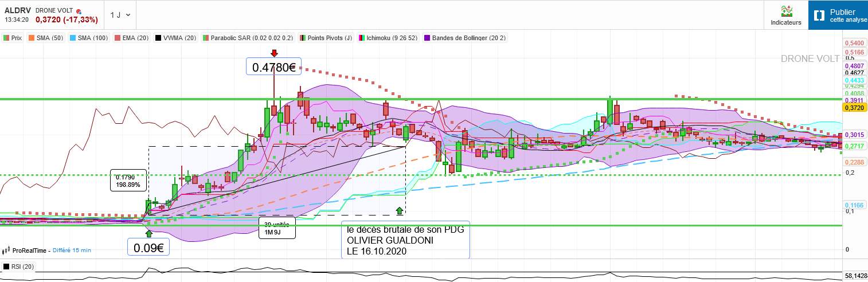Click the Différé 15 min notice
Image resolution: width=868 pixels, height=282 pixels.
72,250
